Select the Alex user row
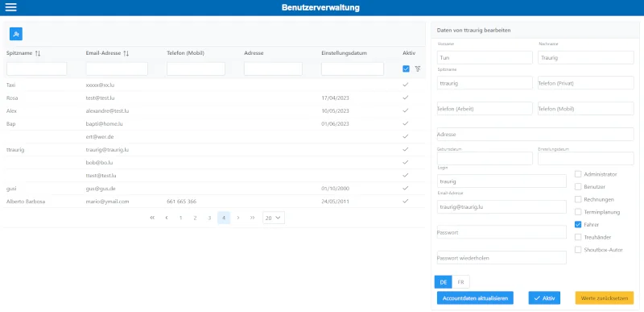Screen dimensions: 644x312 click(x=214, y=110)
